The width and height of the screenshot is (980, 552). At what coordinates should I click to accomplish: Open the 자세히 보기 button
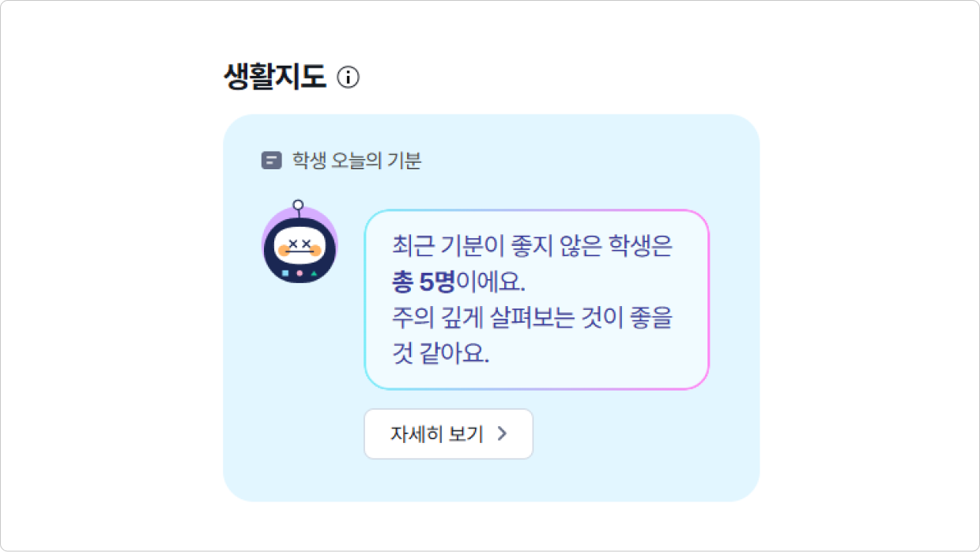(x=449, y=433)
